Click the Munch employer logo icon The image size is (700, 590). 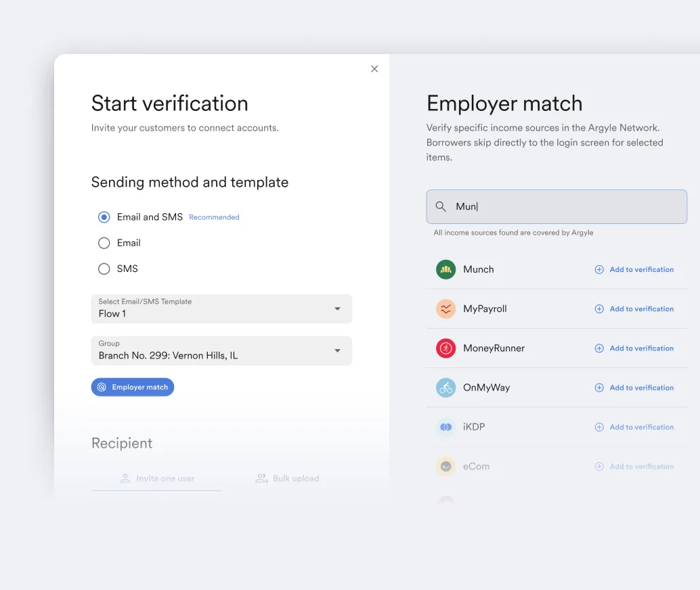[445, 269]
